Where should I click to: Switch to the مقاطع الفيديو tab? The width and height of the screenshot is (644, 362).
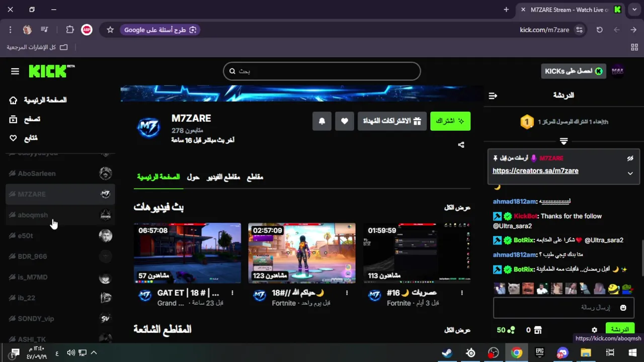[223, 177]
